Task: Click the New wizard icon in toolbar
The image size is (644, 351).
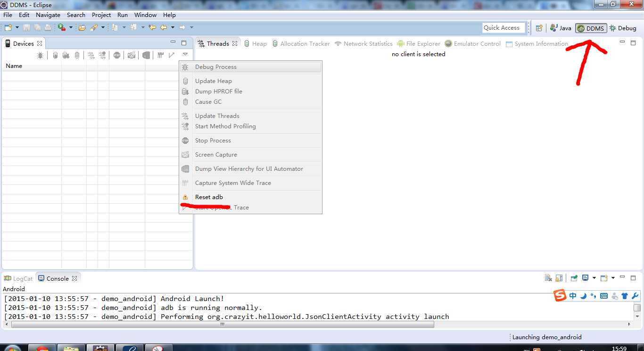Action: [x=8, y=27]
